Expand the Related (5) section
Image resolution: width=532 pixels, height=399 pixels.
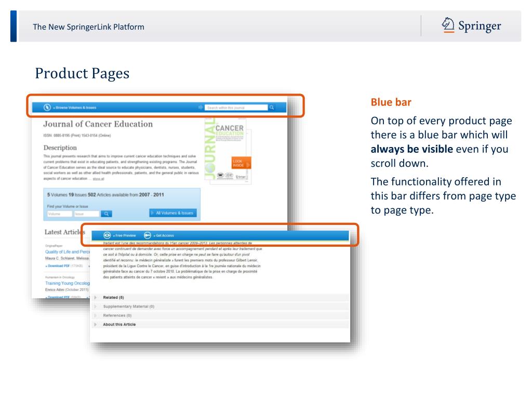[220, 298]
